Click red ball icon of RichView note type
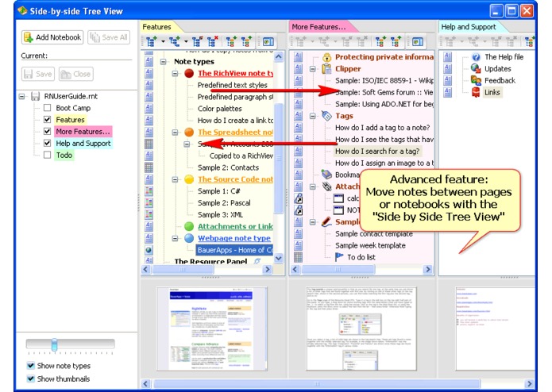Screen dimensions: 552x392 coord(189,73)
